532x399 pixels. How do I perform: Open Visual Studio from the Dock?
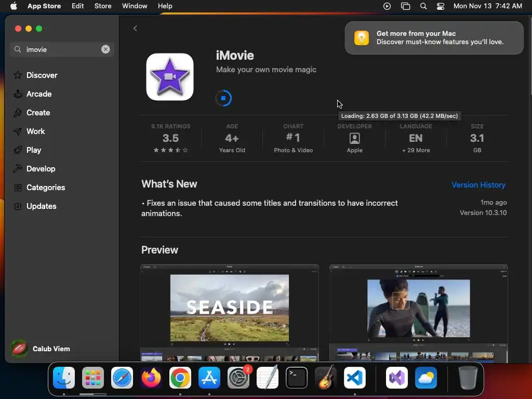[x=396, y=378]
